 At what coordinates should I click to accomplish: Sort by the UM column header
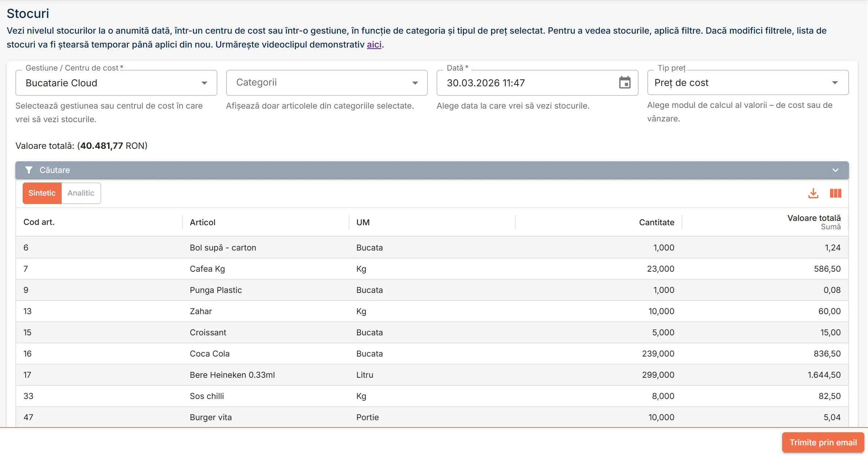click(363, 222)
